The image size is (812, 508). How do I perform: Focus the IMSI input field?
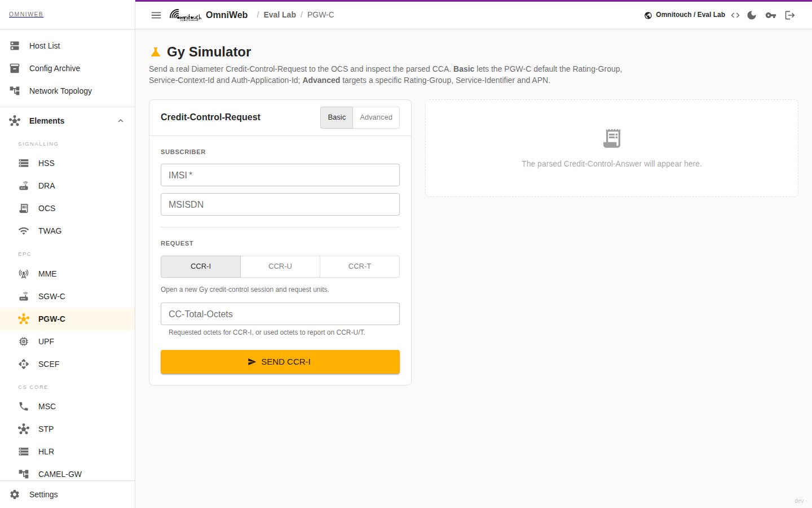tap(280, 175)
